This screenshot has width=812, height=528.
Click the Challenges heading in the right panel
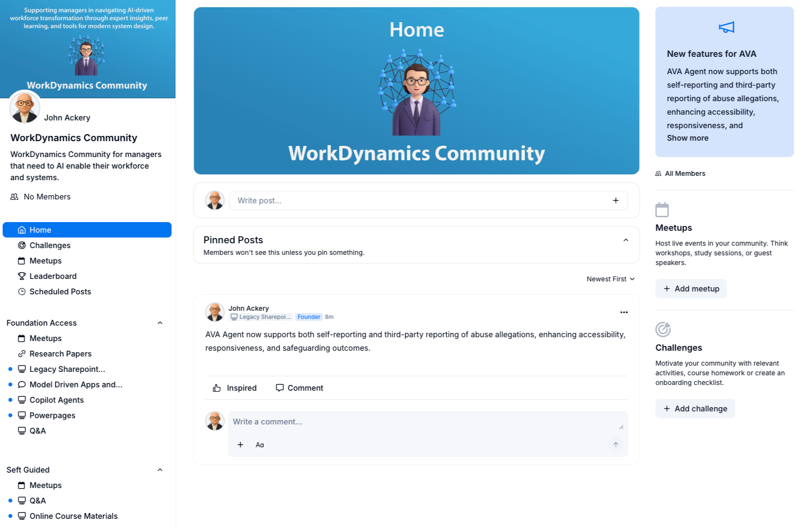pos(679,348)
